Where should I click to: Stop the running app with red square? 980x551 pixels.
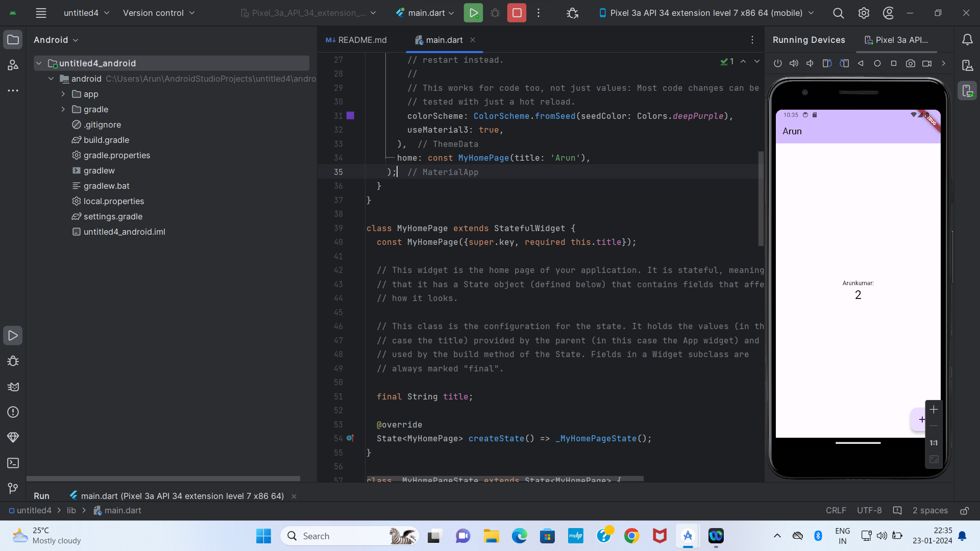pyautogui.click(x=517, y=13)
